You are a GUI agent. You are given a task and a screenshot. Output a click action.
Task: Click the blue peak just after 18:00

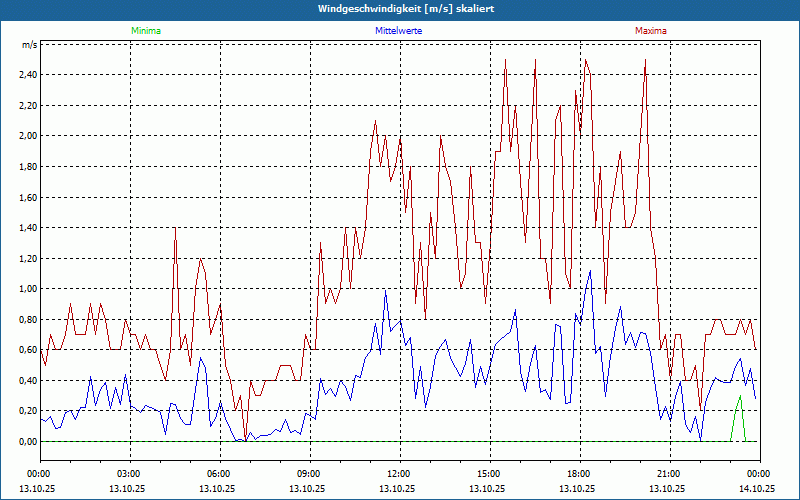pos(590,271)
